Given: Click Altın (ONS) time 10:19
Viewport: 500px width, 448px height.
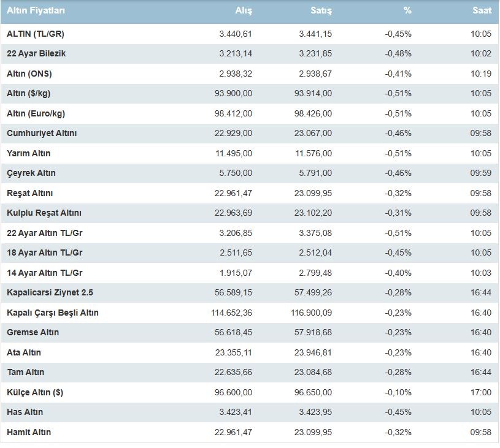Looking at the screenshot, I should coord(481,74).
